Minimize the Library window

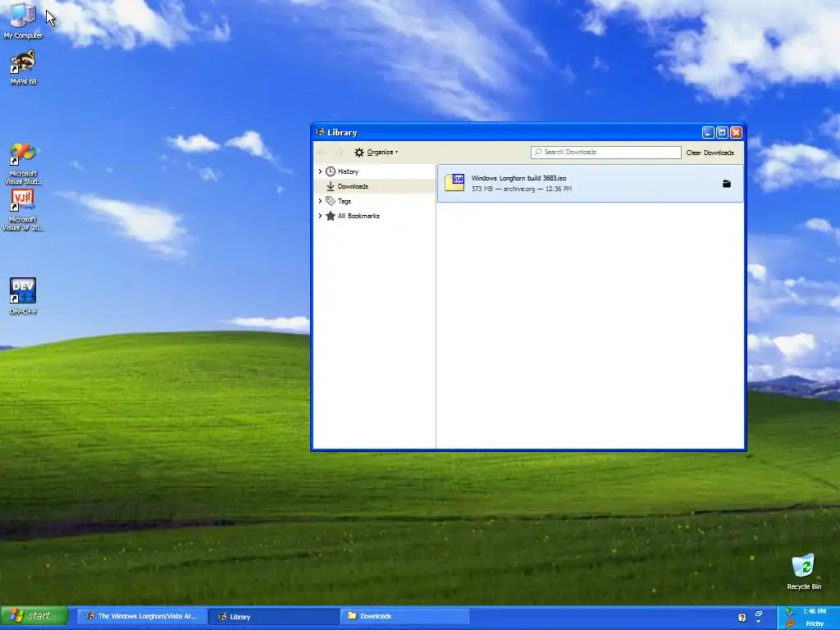pos(708,132)
